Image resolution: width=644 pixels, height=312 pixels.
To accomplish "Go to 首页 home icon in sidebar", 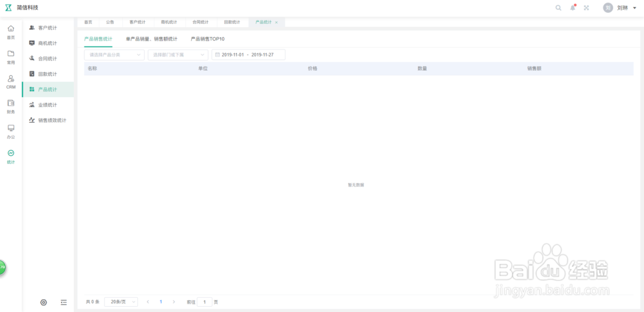I will click(x=11, y=29).
